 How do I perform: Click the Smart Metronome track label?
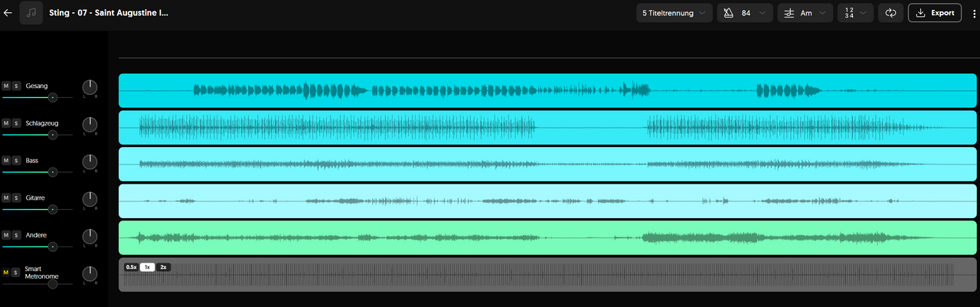41,273
